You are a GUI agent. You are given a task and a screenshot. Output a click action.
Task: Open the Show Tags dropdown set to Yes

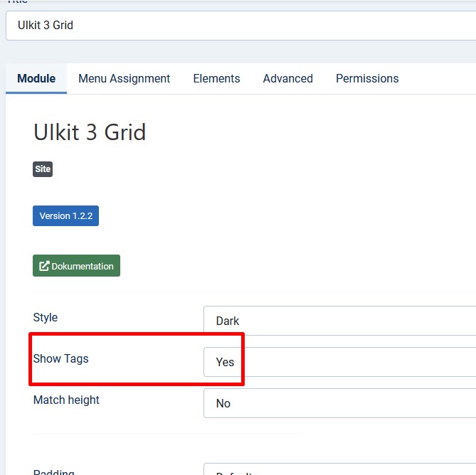339,362
